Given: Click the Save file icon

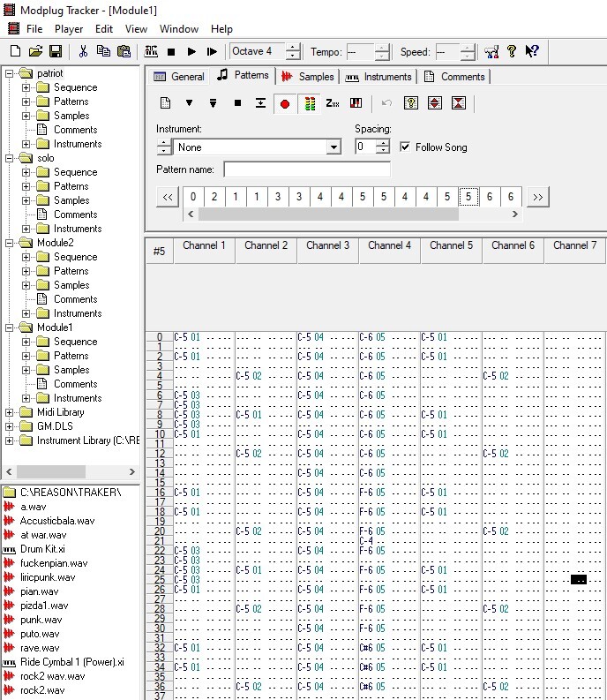Looking at the screenshot, I should coord(56,52).
